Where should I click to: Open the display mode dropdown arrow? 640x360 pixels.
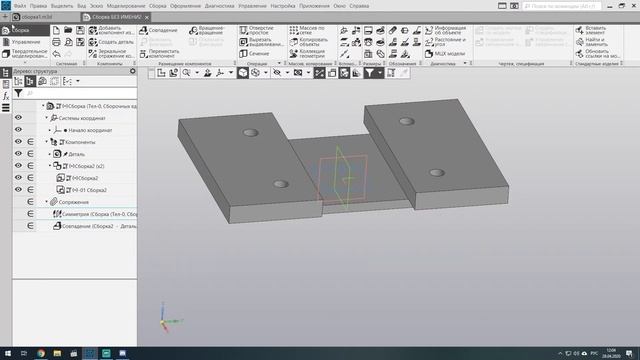266,73
